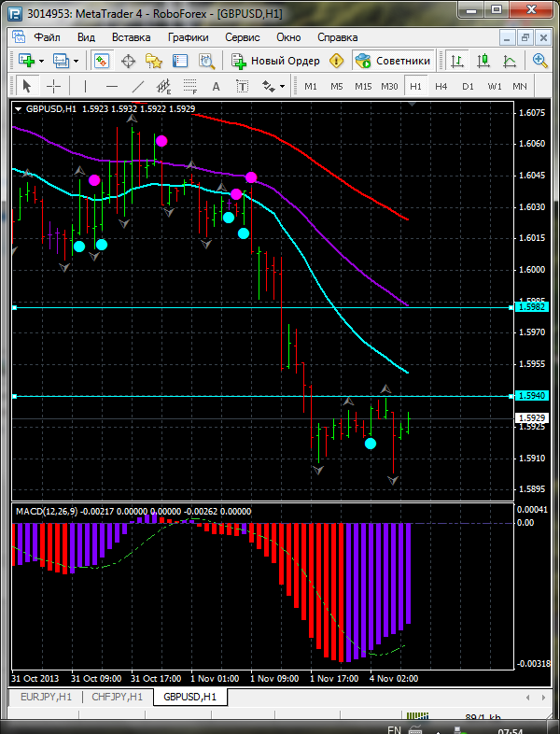
Task: Switch timeframe to M5
Action: click(x=337, y=87)
